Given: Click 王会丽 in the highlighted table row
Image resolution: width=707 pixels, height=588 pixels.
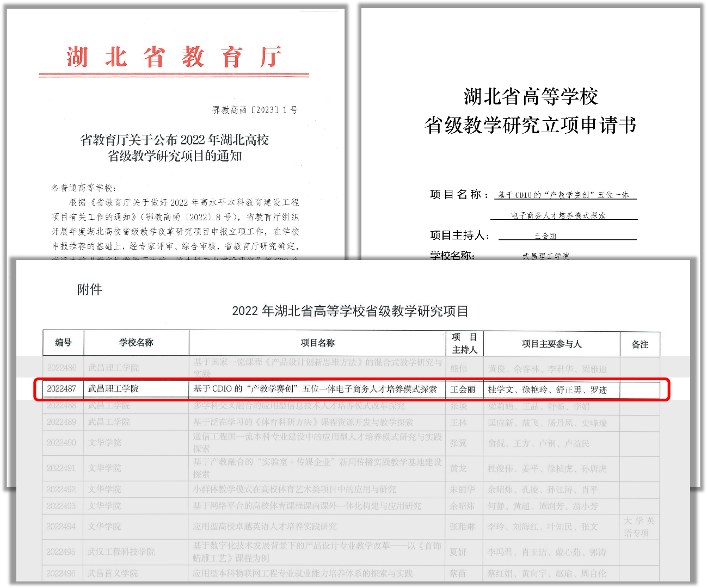Looking at the screenshot, I should (x=463, y=389).
